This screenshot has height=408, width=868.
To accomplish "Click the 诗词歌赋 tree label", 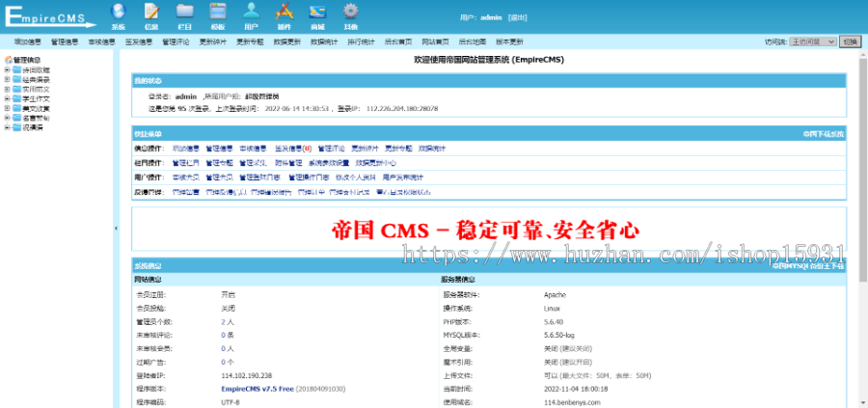I will coord(36,69).
